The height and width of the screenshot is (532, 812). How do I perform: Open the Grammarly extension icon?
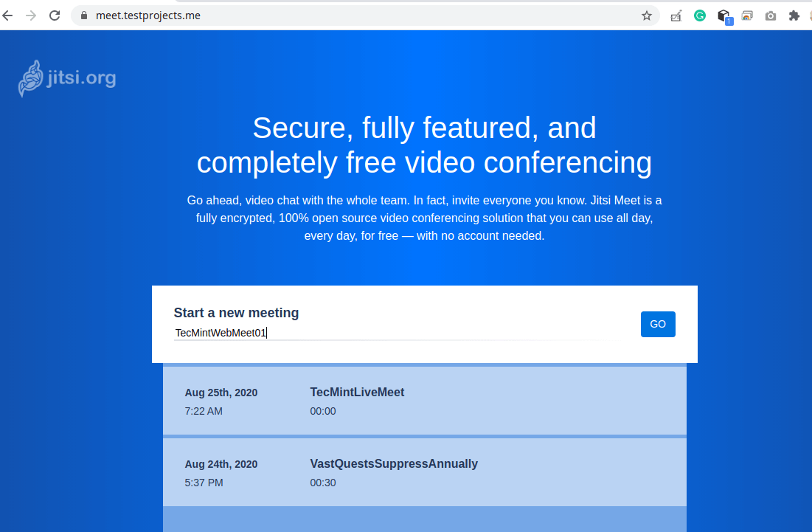point(700,15)
